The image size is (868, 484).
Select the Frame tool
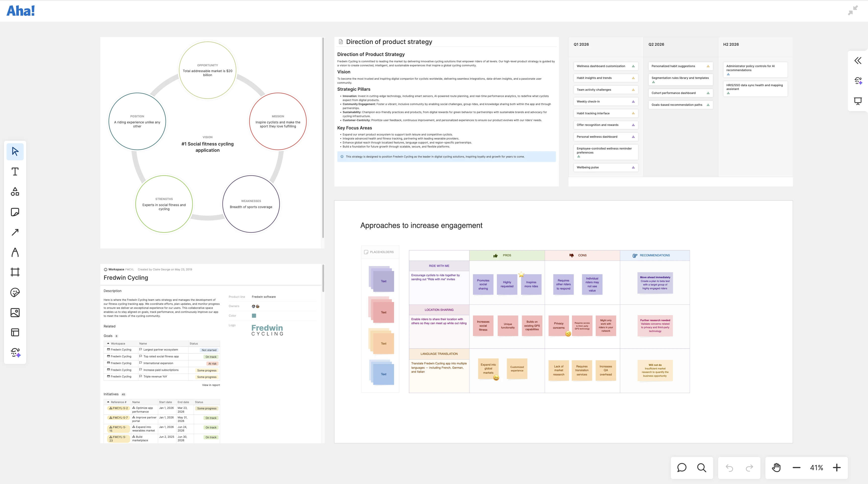click(15, 272)
